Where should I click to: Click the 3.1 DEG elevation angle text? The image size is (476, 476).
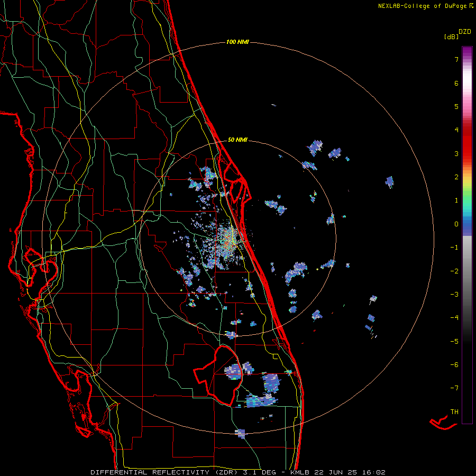[259, 472]
